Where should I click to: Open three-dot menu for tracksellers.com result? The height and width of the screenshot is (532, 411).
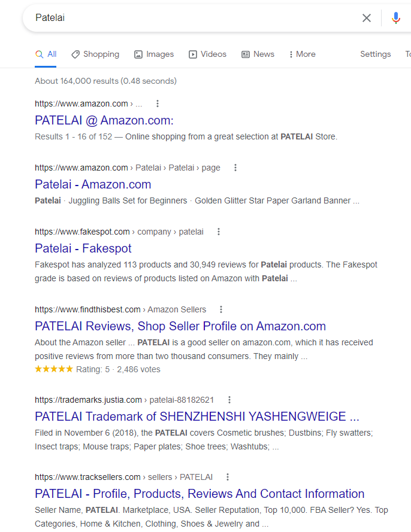pos(227,477)
